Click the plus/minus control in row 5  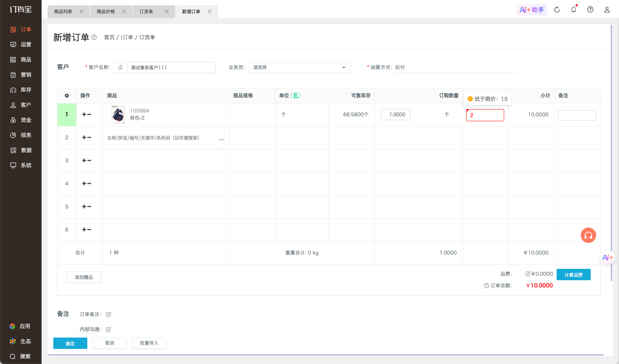pyautogui.click(x=87, y=207)
